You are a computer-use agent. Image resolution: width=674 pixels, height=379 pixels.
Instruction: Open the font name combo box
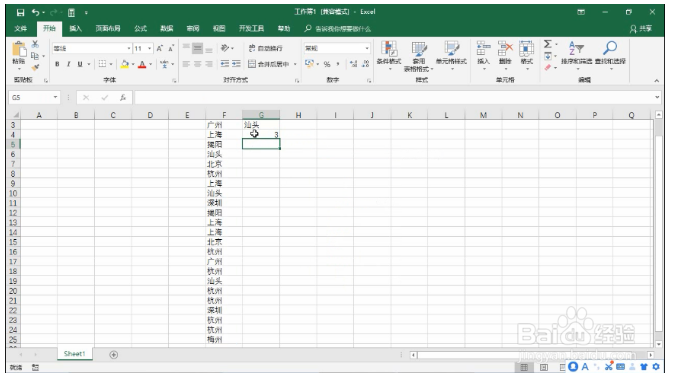(x=92, y=48)
